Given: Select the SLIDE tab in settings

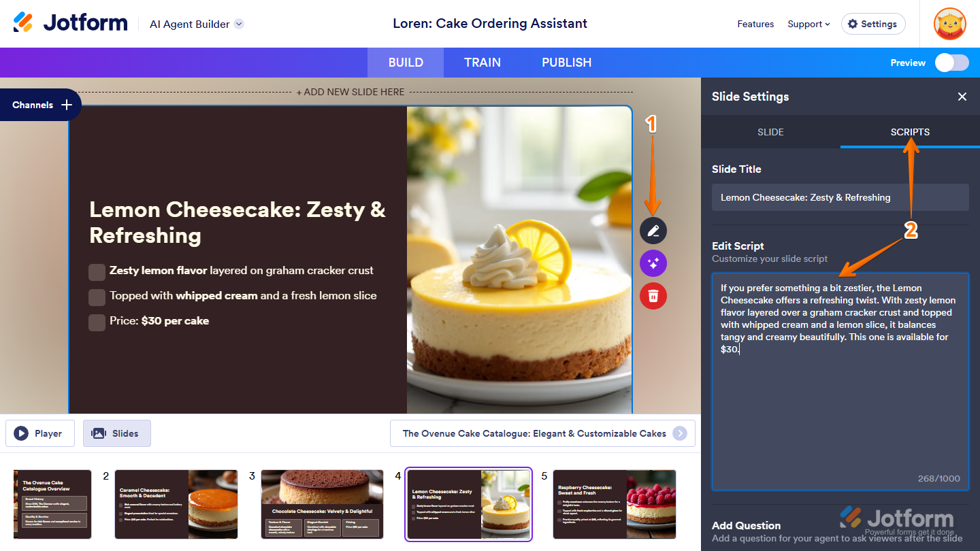Looking at the screenshot, I should point(770,132).
